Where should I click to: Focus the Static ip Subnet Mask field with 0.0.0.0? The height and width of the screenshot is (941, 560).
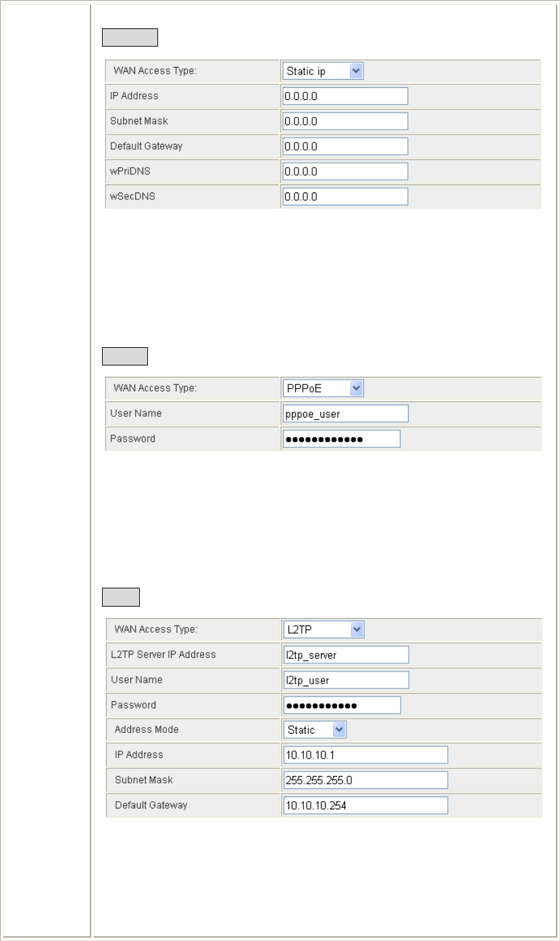(x=345, y=121)
